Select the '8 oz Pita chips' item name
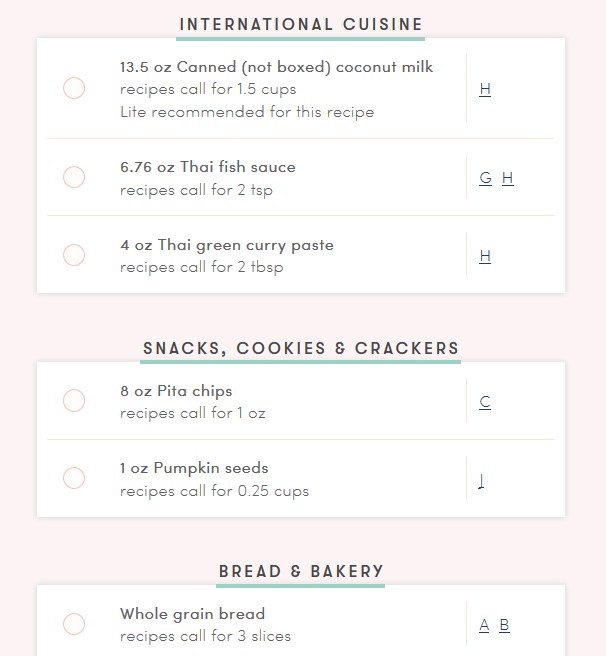 point(176,391)
